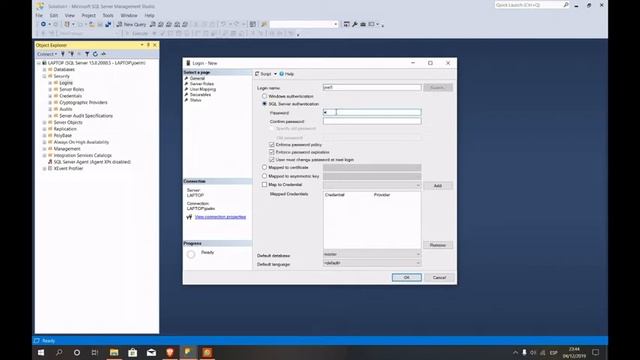Click the Find in Files icon in toolbar
The width and height of the screenshot is (640, 360).
coord(264,24)
